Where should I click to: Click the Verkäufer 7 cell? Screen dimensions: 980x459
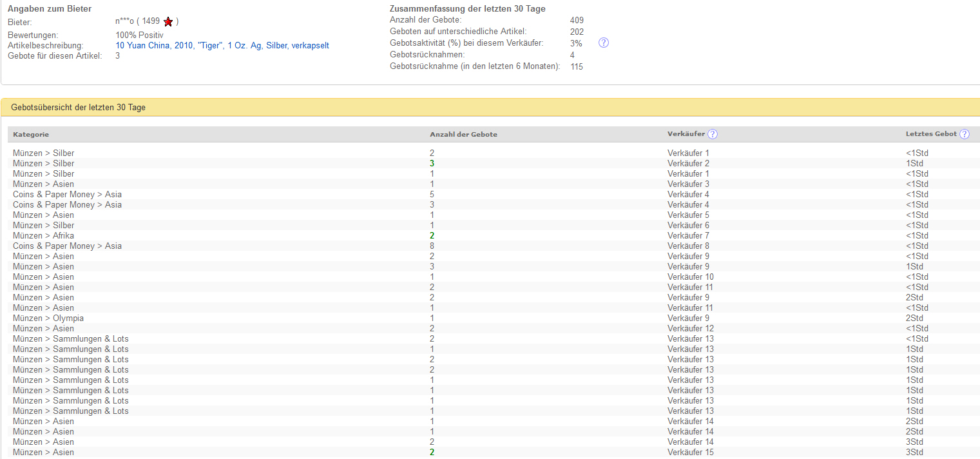pyautogui.click(x=688, y=236)
